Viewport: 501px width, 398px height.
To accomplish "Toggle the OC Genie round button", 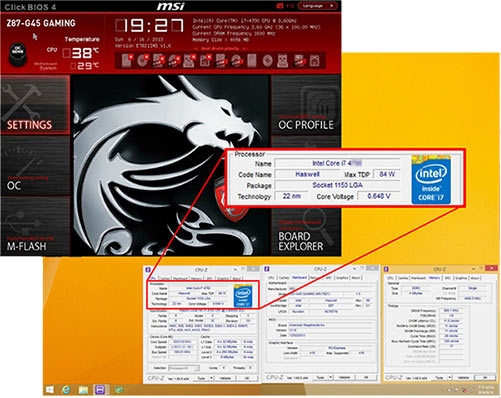I will point(17,54).
